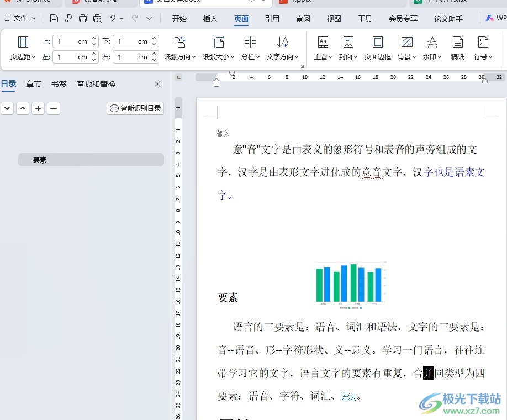The image size is (507, 420).
Task: Open 纸张方向 paper orientation
Action: 179,48
